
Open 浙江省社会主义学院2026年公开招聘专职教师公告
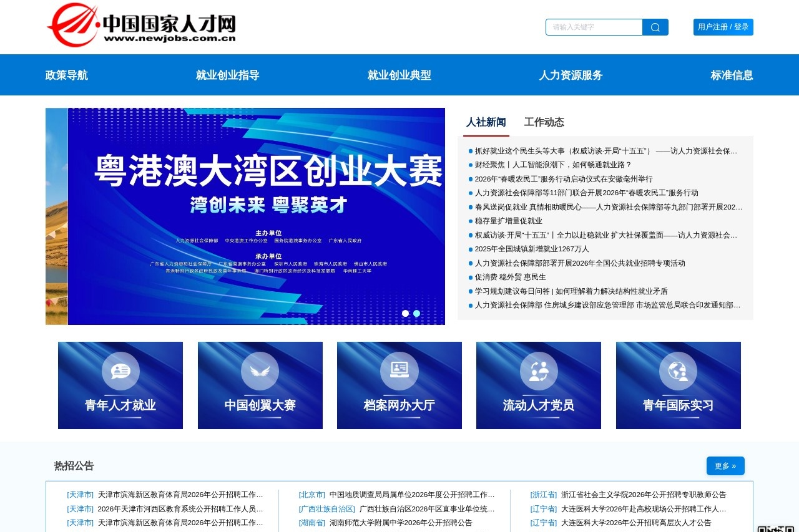point(644,495)
